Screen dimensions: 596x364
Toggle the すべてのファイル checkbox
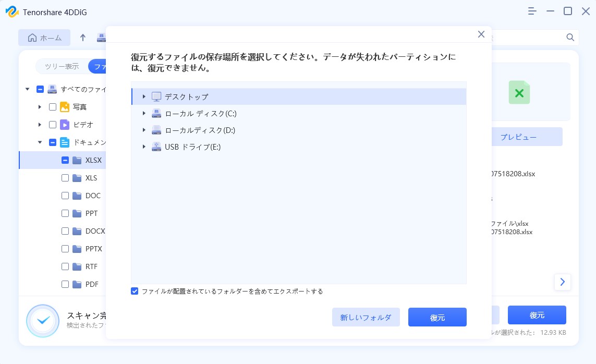click(x=40, y=89)
